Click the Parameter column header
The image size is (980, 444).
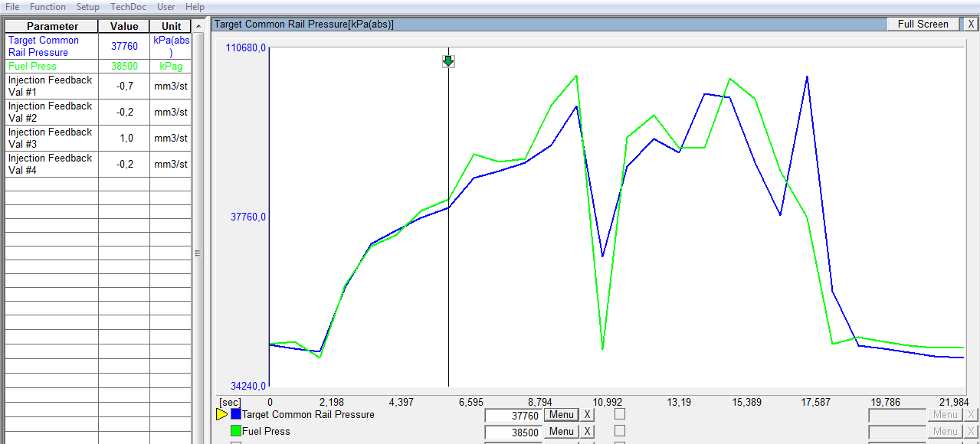(52, 26)
